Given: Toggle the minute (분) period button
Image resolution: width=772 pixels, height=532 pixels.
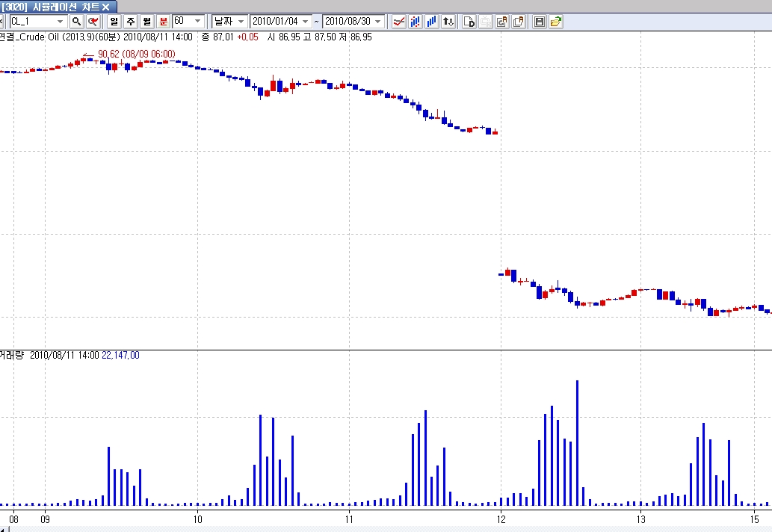Looking at the screenshot, I should [x=163, y=22].
